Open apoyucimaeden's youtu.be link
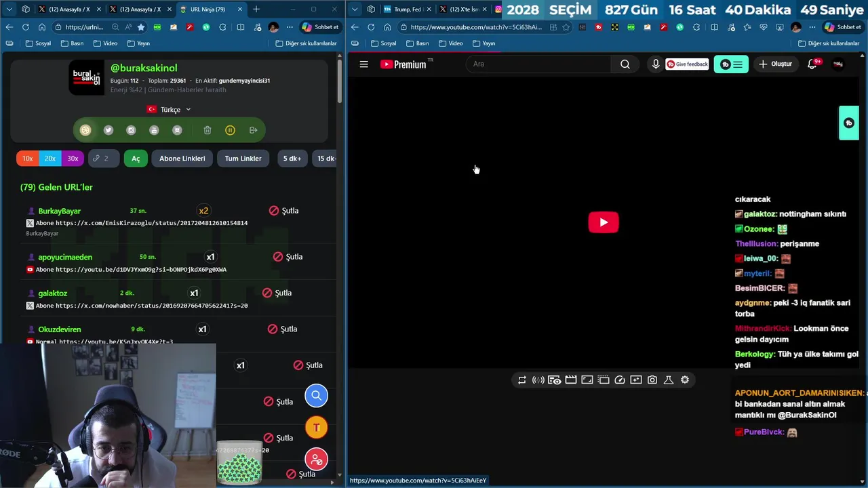This screenshot has width=868, height=488. click(141, 270)
